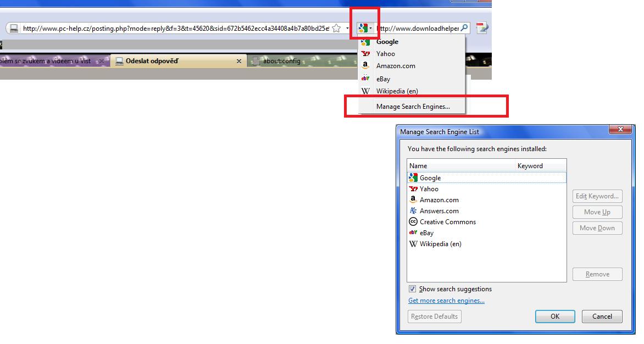Choose eBay in the search engine menu

[x=412, y=79]
